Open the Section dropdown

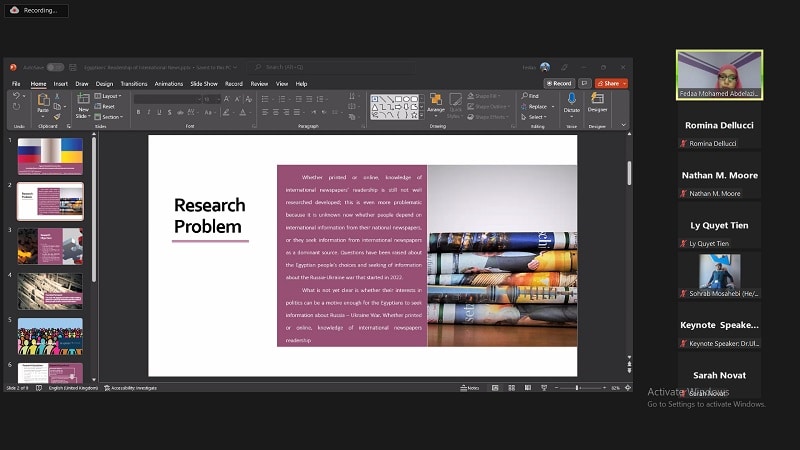(111, 117)
